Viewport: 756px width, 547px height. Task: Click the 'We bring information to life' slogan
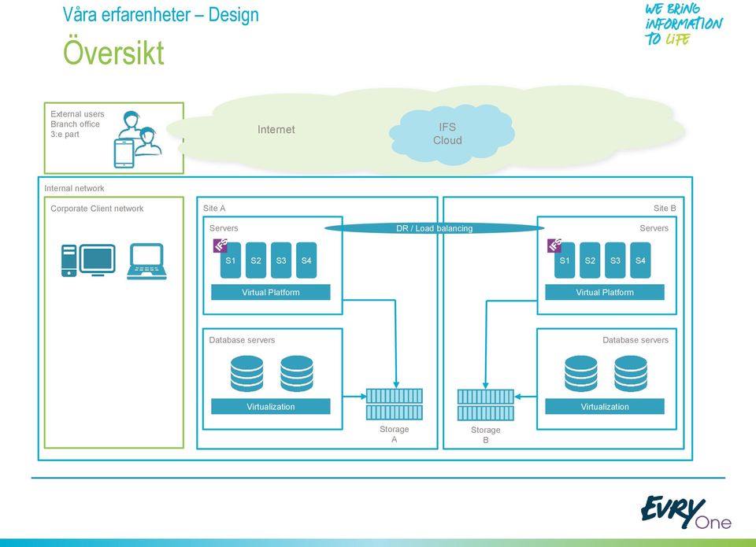[x=684, y=24]
